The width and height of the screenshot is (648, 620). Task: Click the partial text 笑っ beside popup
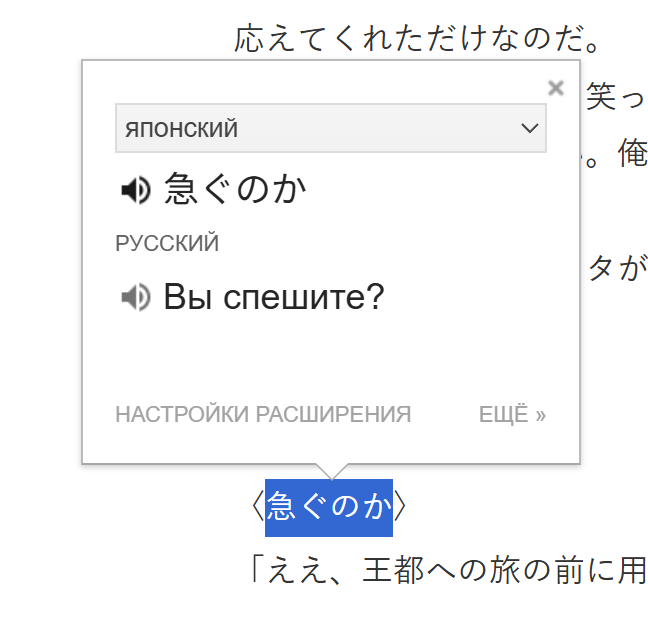click(616, 96)
